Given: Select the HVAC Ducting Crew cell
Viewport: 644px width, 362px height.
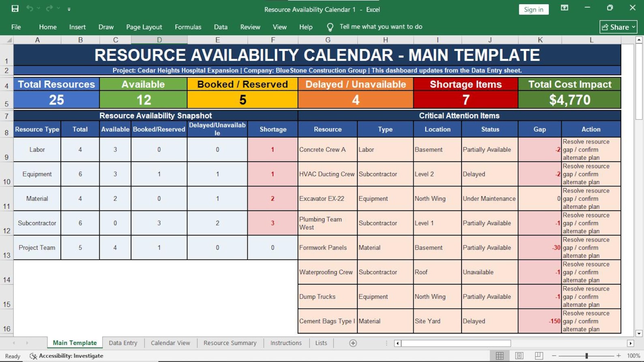Looking at the screenshot, I should pyautogui.click(x=328, y=174).
